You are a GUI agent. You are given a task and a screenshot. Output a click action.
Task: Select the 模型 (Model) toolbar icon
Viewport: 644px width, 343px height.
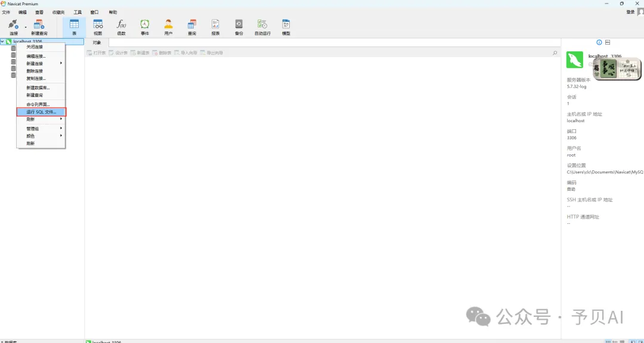click(286, 27)
